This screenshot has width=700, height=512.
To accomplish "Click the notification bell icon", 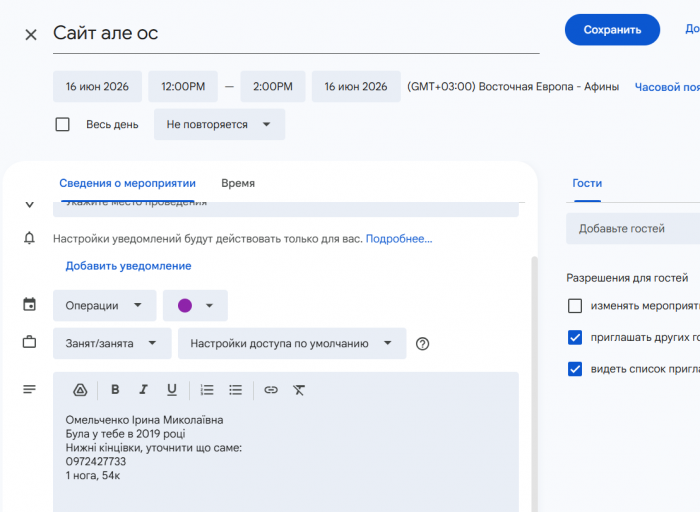I will tap(29, 238).
